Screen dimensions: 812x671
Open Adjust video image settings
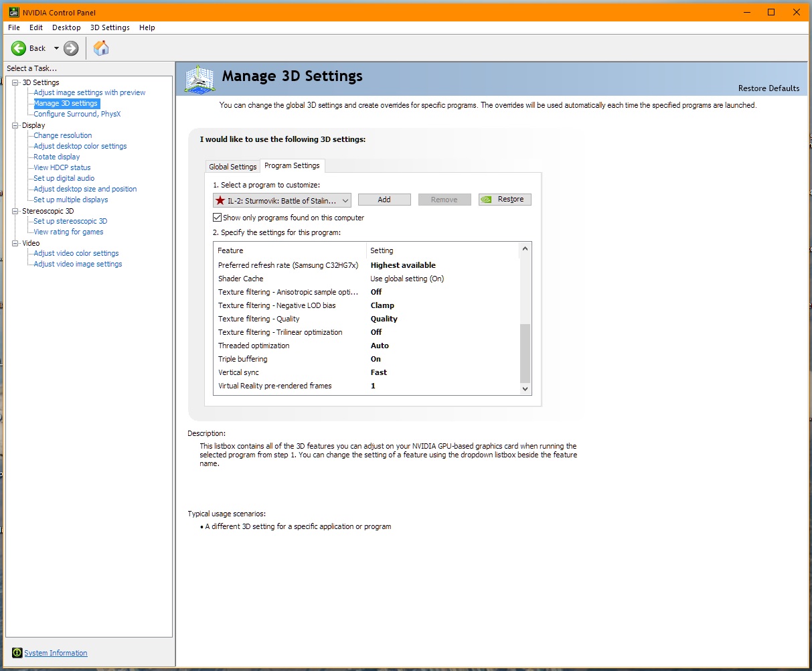coord(78,264)
